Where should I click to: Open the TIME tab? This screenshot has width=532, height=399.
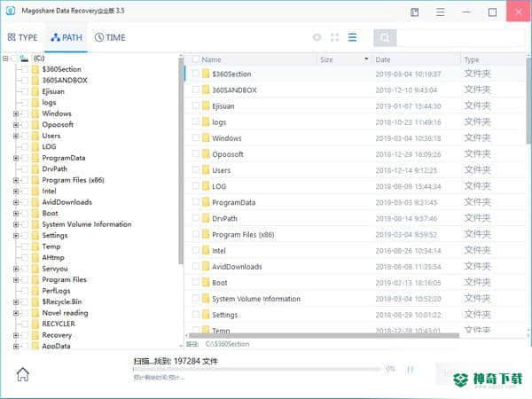tap(110, 37)
